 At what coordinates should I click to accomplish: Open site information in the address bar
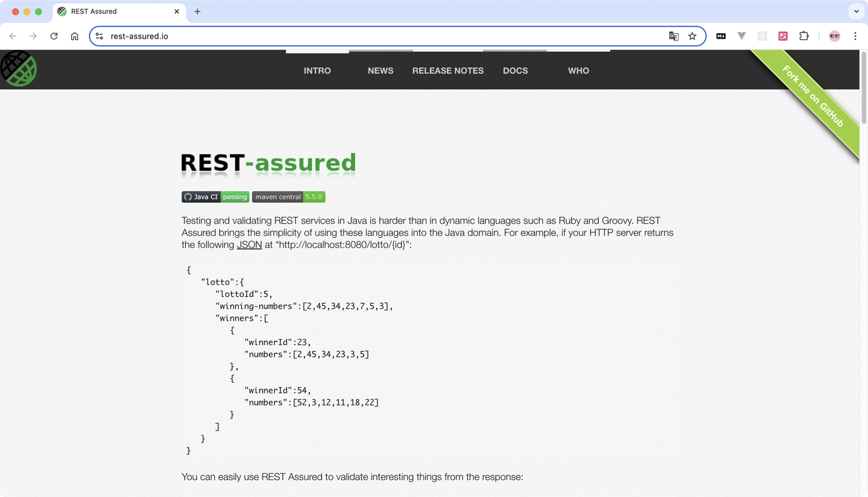99,36
